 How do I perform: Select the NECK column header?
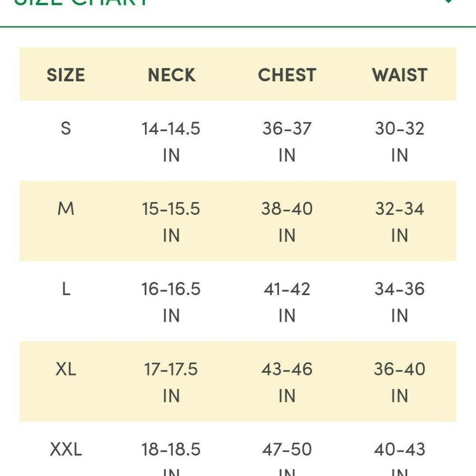171,75
